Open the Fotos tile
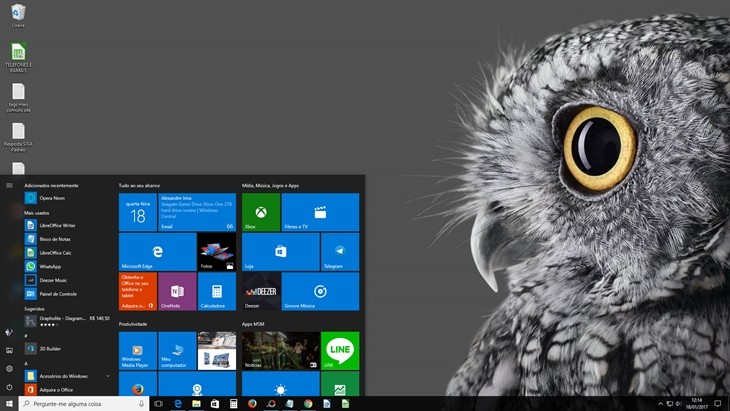730x411 pixels. pos(217,252)
